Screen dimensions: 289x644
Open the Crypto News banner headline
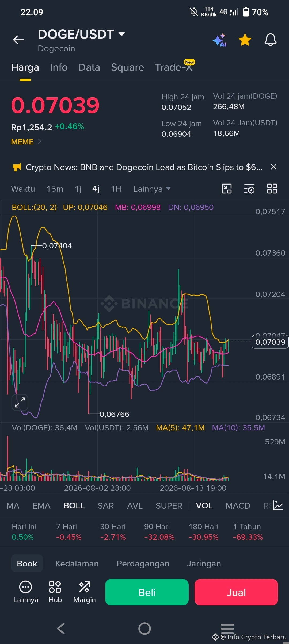pos(144,167)
